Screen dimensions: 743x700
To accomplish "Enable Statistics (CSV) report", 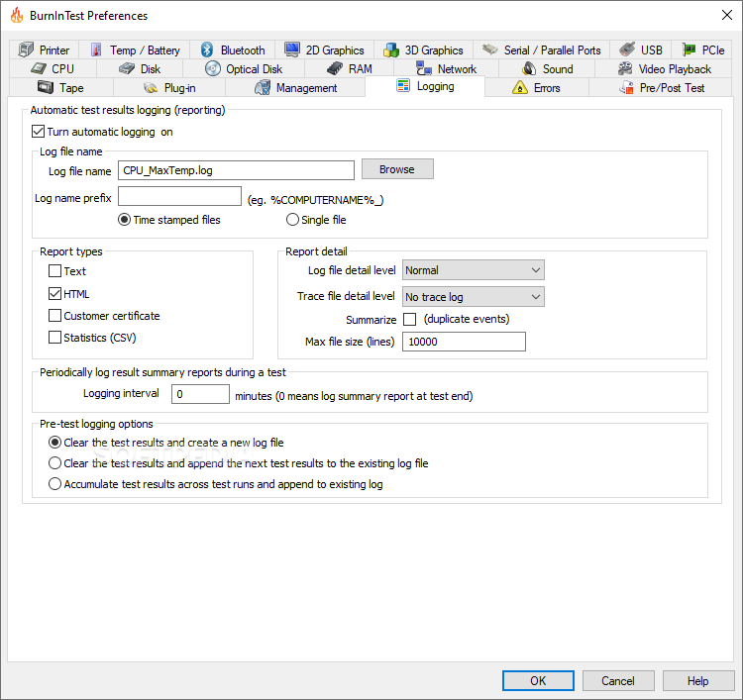I will tap(54, 338).
